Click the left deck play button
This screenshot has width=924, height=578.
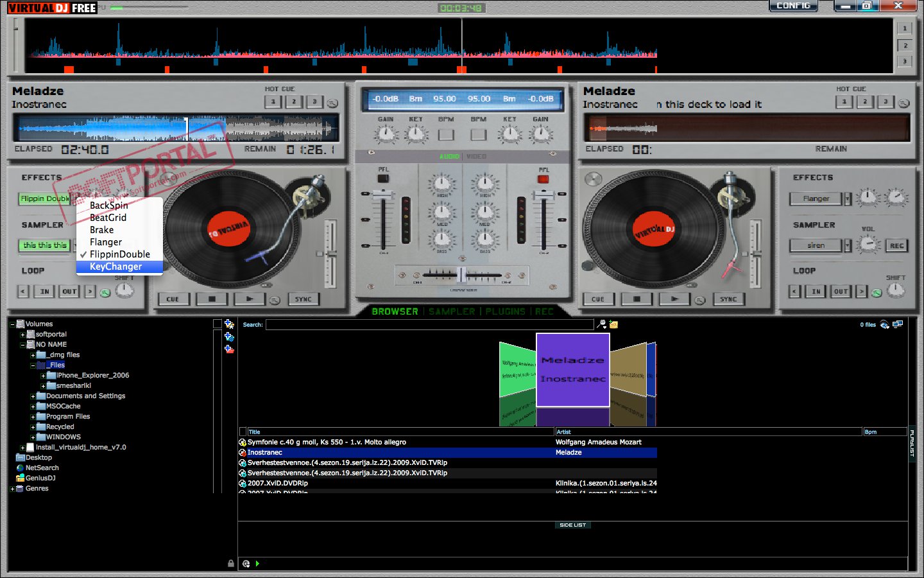pos(249,299)
